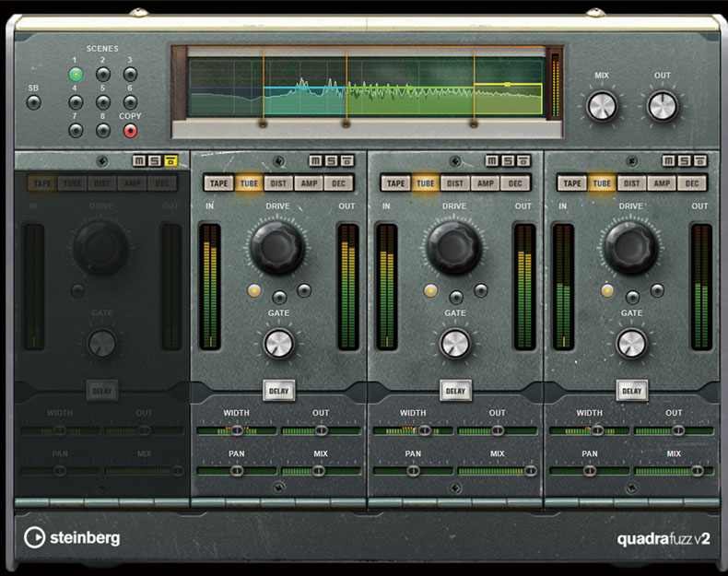Bypass band 3 icon
728x576 pixels.
click(x=523, y=161)
